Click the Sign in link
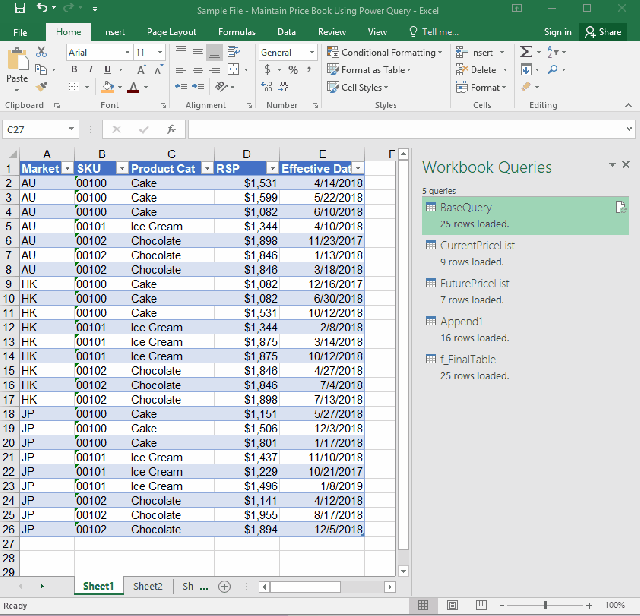640x616 pixels. pyautogui.click(x=558, y=32)
